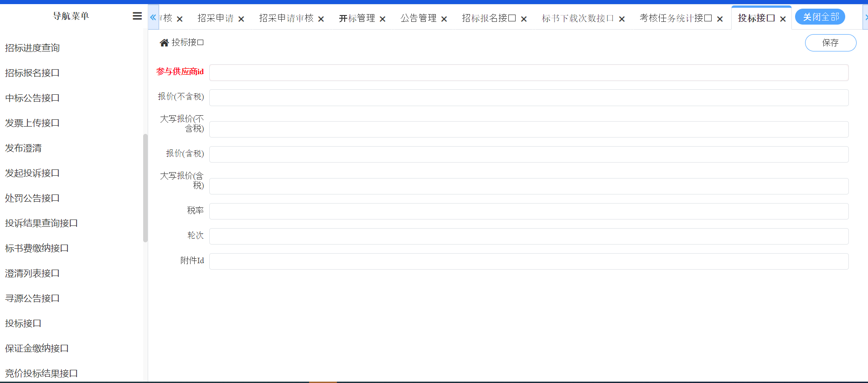Open 处罚公告接口 in the sidebar
Viewport: 868px width, 383px height.
tap(32, 198)
